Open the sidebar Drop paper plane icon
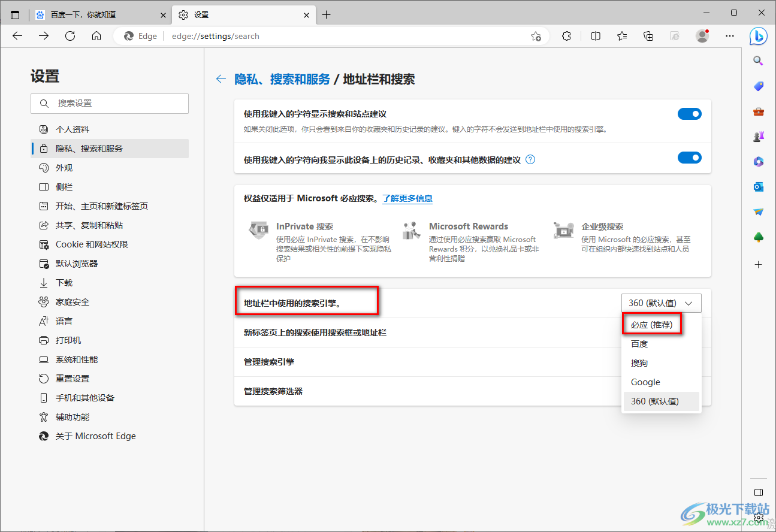 [x=759, y=212]
